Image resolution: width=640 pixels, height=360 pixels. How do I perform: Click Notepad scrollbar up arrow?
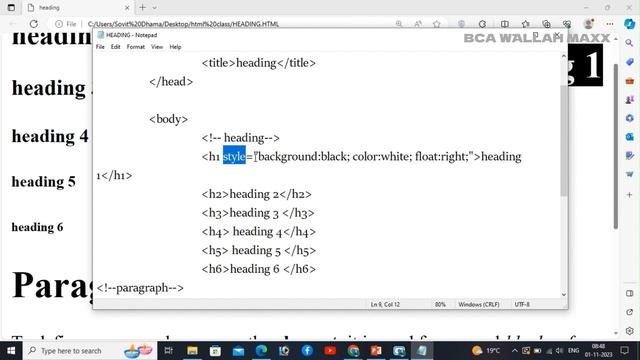pyautogui.click(x=564, y=56)
